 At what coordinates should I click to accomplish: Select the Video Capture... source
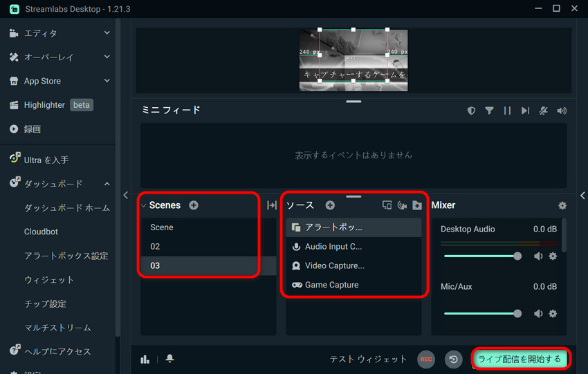(x=353, y=265)
